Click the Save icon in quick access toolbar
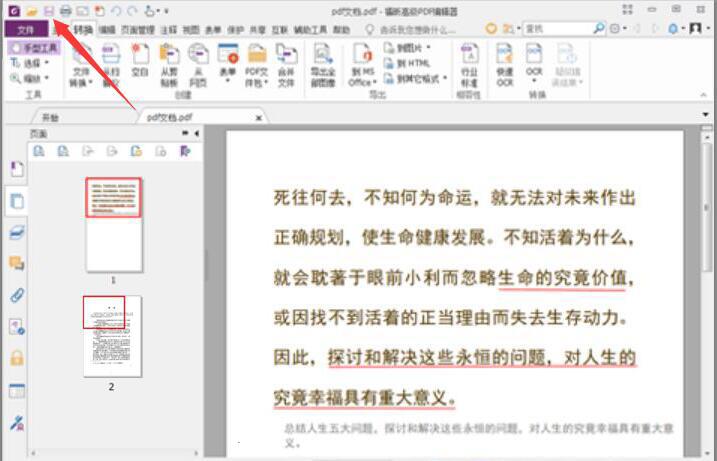 48,11
